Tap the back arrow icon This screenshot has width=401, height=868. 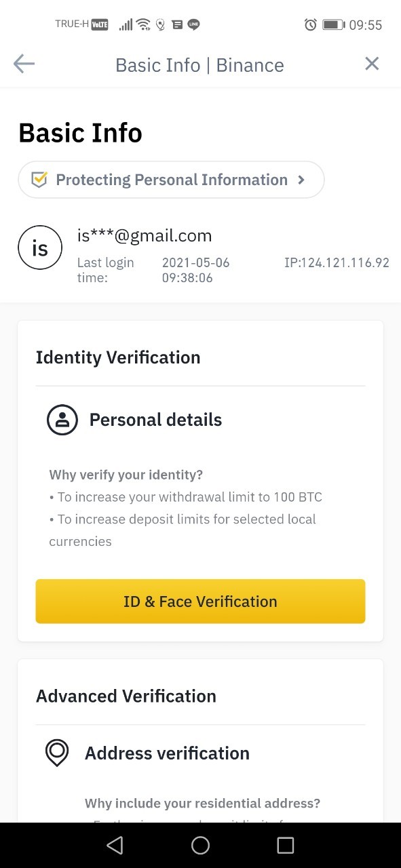24,64
